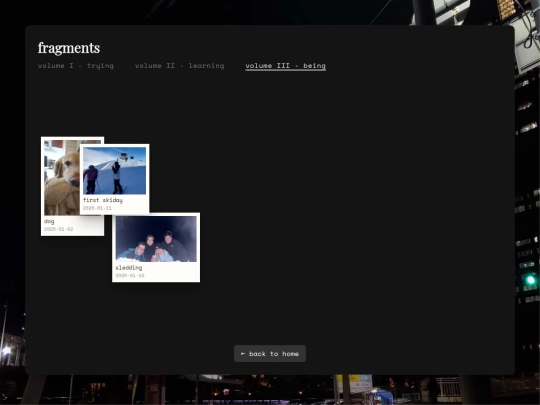Switch to the volume I - trying tab

point(76,65)
